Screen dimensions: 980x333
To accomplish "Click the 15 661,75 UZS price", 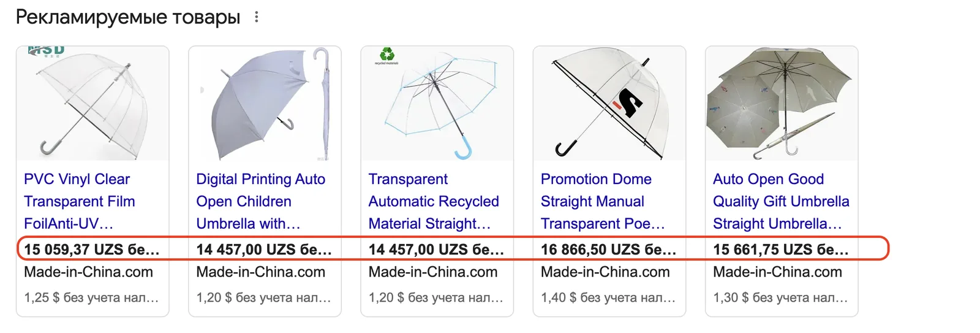I will [781, 250].
